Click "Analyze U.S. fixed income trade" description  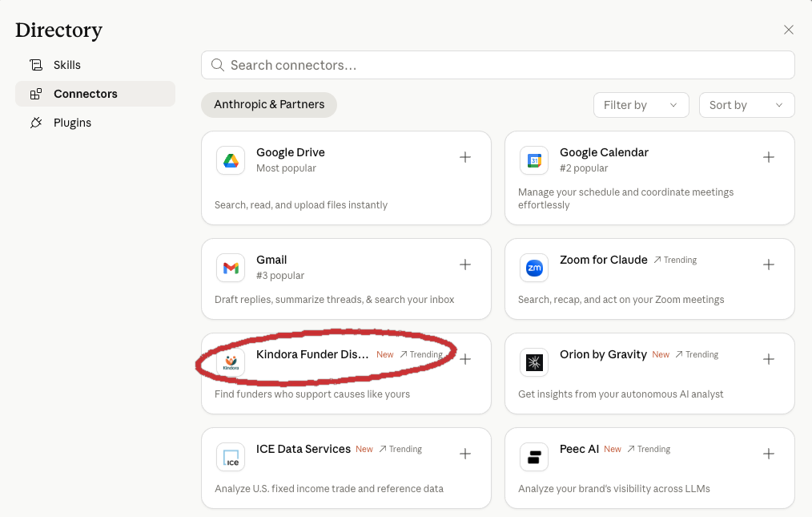pyautogui.click(x=329, y=489)
